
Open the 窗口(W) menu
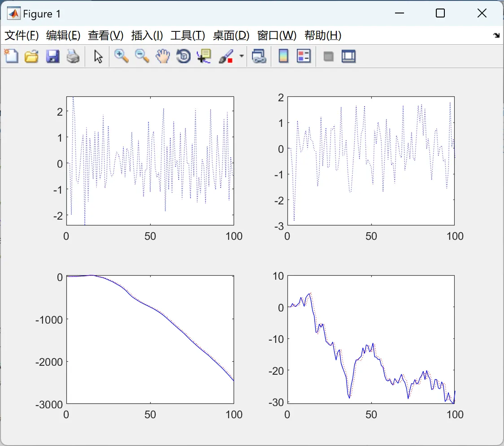click(277, 35)
